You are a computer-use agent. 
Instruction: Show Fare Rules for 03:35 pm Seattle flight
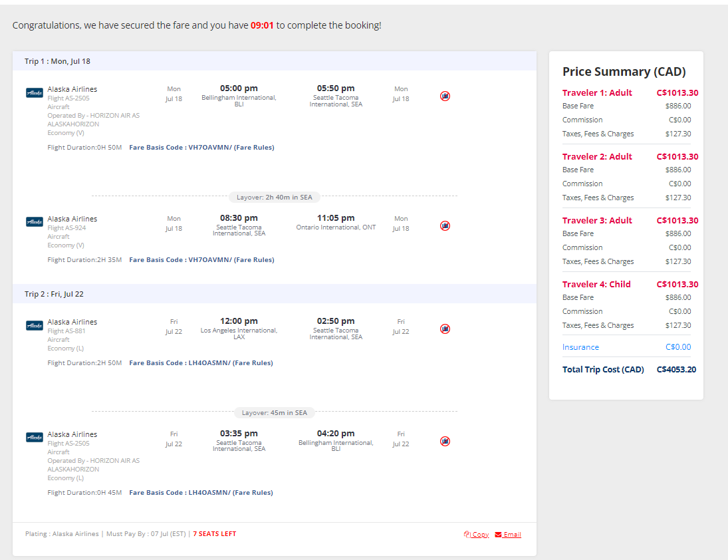click(x=253, y=493)
